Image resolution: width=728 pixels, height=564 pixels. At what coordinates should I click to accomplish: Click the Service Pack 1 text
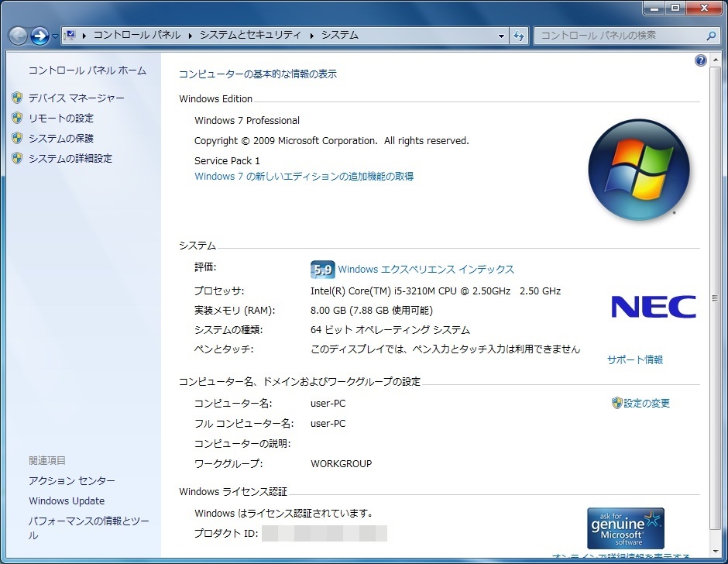[x=227, y=160]
